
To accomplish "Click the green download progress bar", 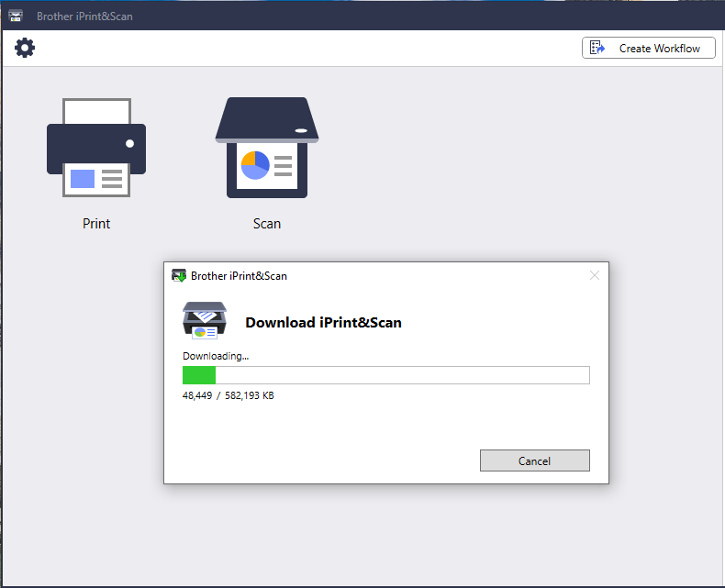I will 386,375.
